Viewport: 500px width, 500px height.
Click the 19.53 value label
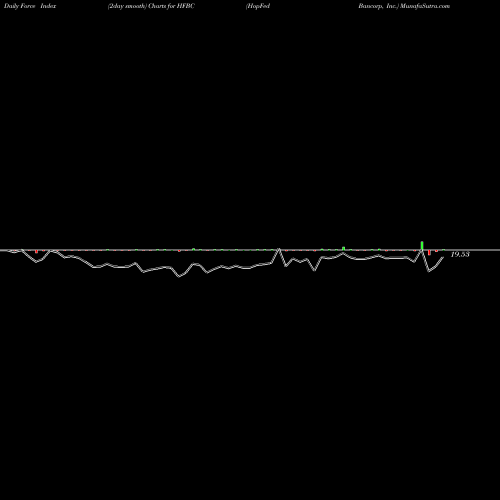point(460,254)
